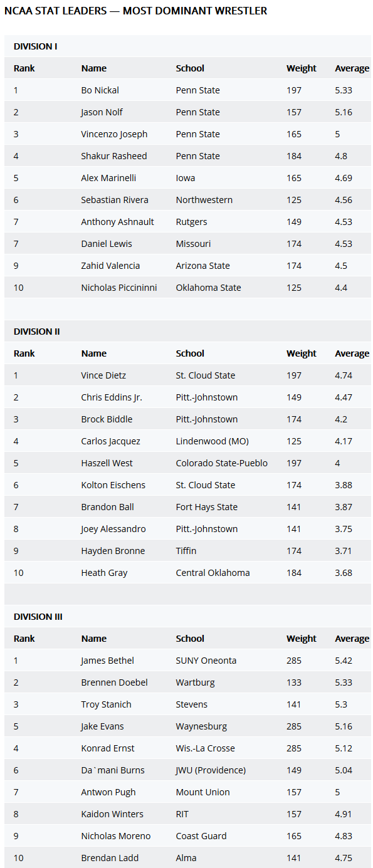Click the DIVISION II section heading

[36, 332]
